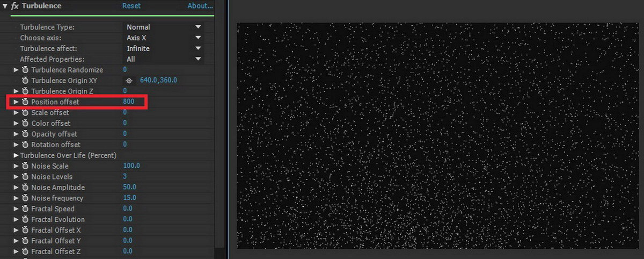Screen dimensions: 644x259
Task: Toggle the Fractal Evolution stopwatch
Action: 25,219
